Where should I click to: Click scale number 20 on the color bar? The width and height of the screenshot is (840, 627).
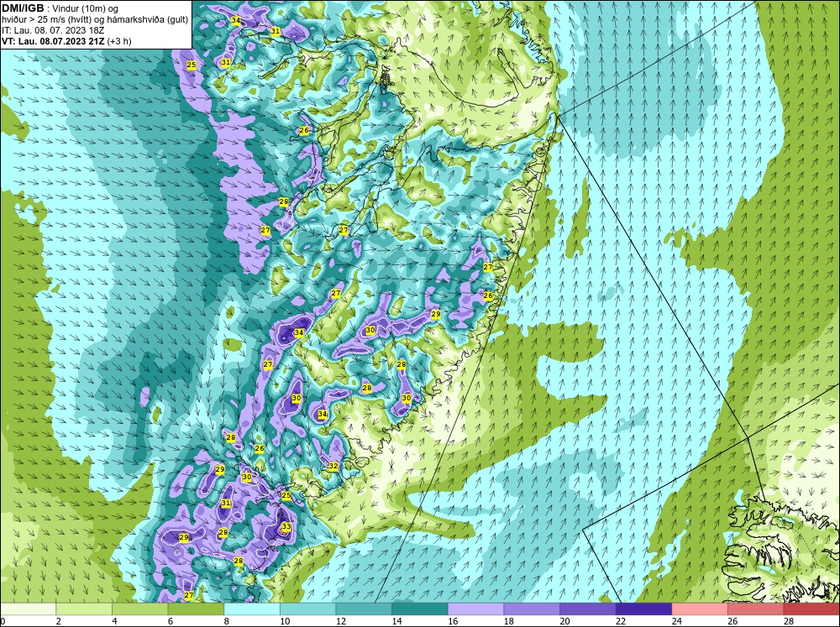tap(564, 621)
